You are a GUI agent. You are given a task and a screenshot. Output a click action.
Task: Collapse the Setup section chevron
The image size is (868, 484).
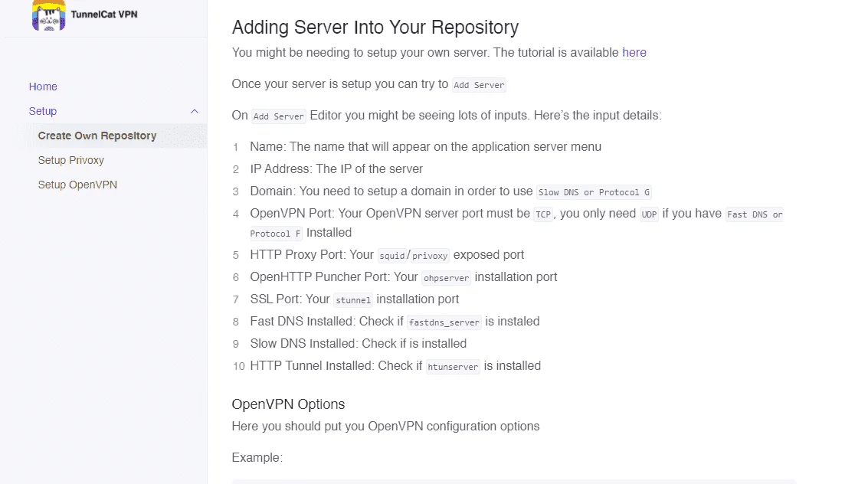[195, 111]
